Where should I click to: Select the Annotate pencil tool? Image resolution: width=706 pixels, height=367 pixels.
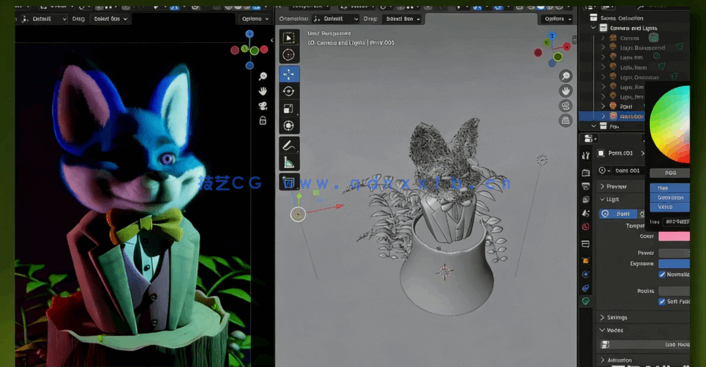289,145
